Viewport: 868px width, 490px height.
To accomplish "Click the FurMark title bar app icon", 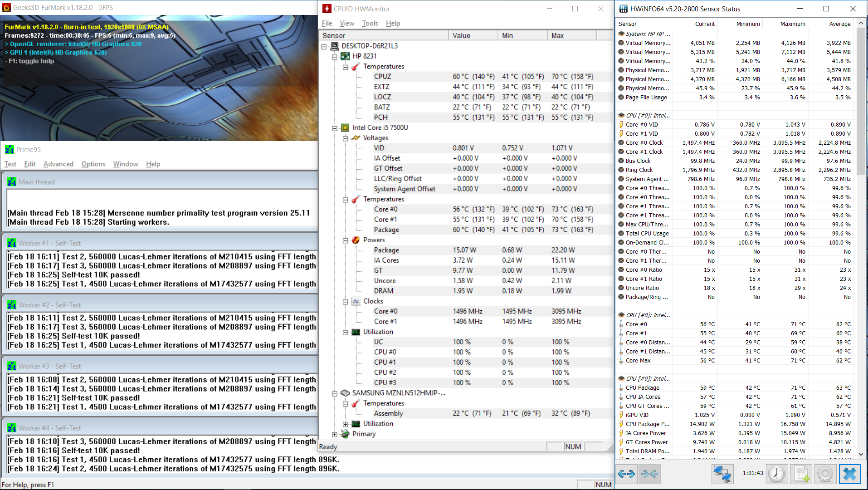I will (6, 7).
